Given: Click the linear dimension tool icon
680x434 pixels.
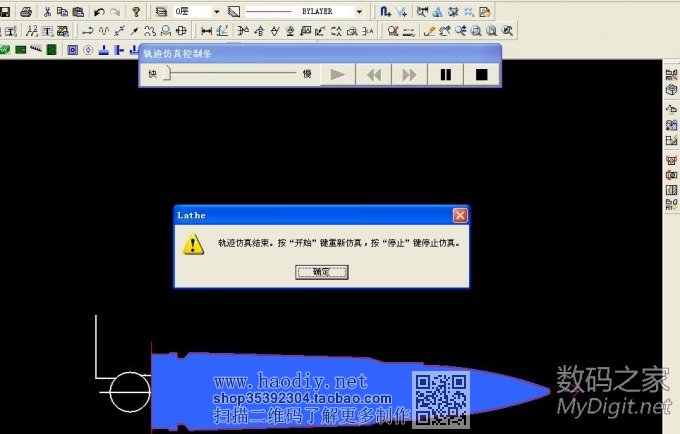Looking at the screenshot, I should [x=206, y=31].
